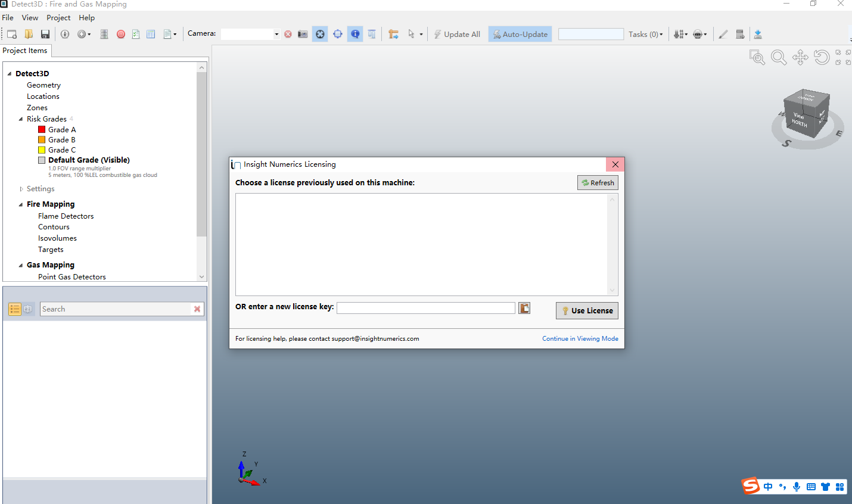
Task: Click the camera snapshot icon
Action: coord(303,34)
